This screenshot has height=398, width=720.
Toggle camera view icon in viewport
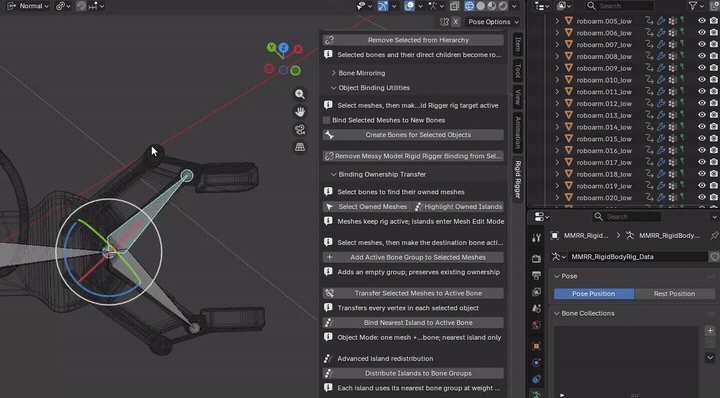[300, 129]
